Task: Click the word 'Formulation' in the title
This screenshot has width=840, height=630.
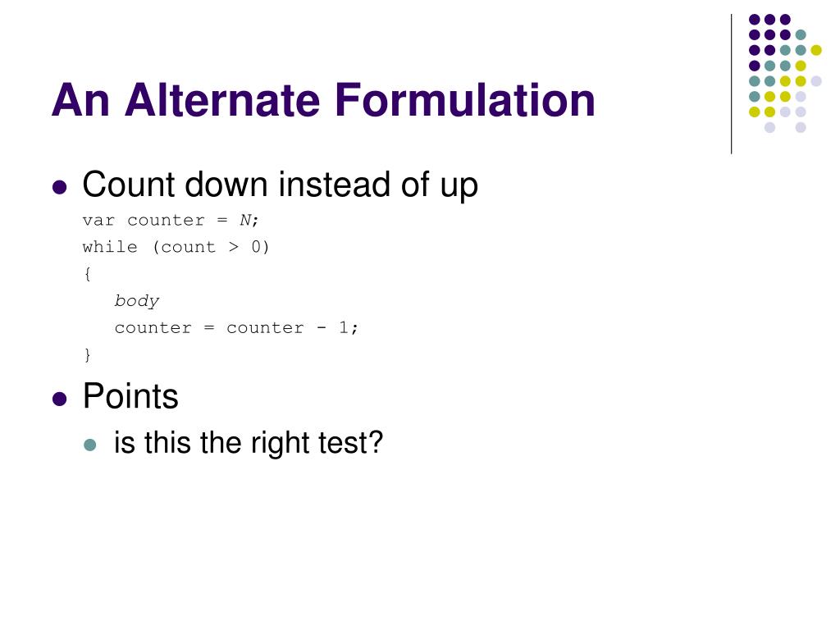Action: 465,100
